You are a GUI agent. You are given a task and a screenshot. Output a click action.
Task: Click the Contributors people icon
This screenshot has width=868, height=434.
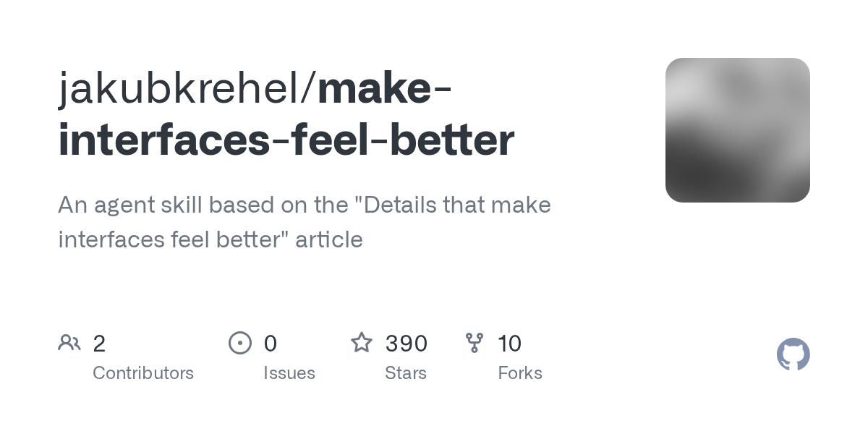[x=69, y=343]
